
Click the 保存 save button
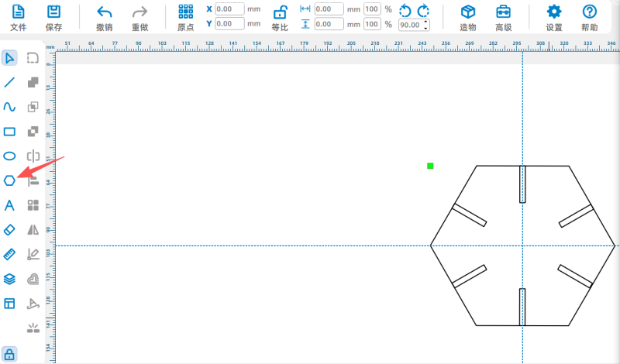pos(53,16)
